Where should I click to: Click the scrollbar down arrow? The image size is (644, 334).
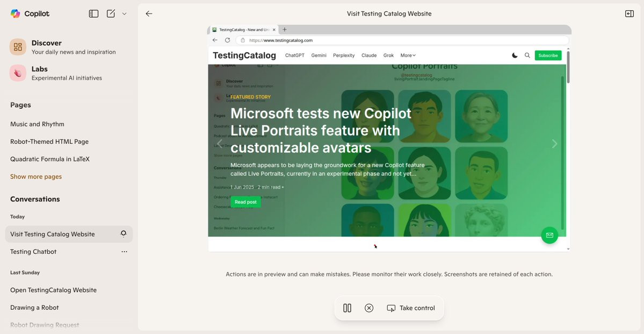click(568, 249)
